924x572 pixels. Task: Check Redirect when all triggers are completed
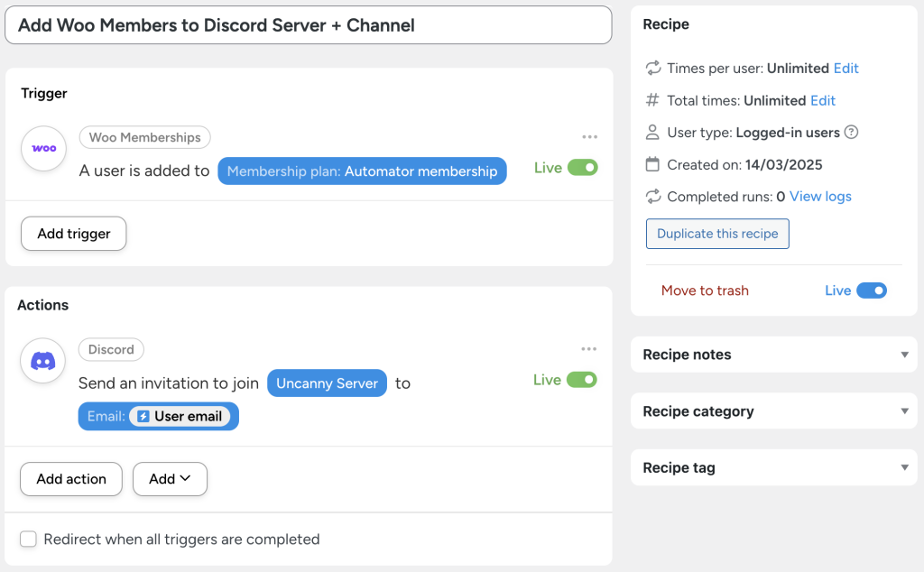28,539
